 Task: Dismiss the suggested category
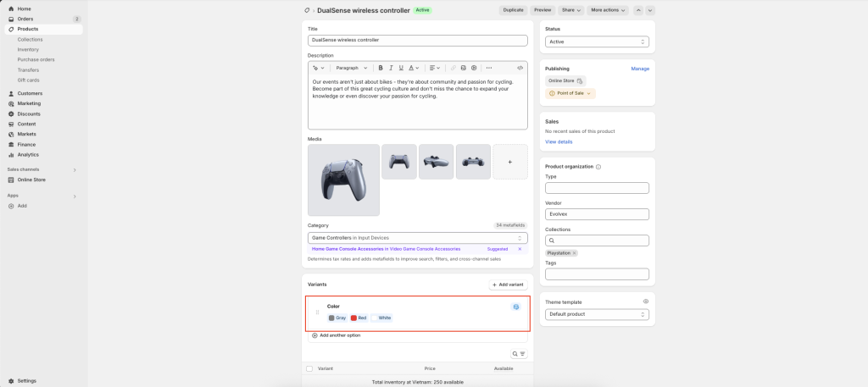point(520,249)
